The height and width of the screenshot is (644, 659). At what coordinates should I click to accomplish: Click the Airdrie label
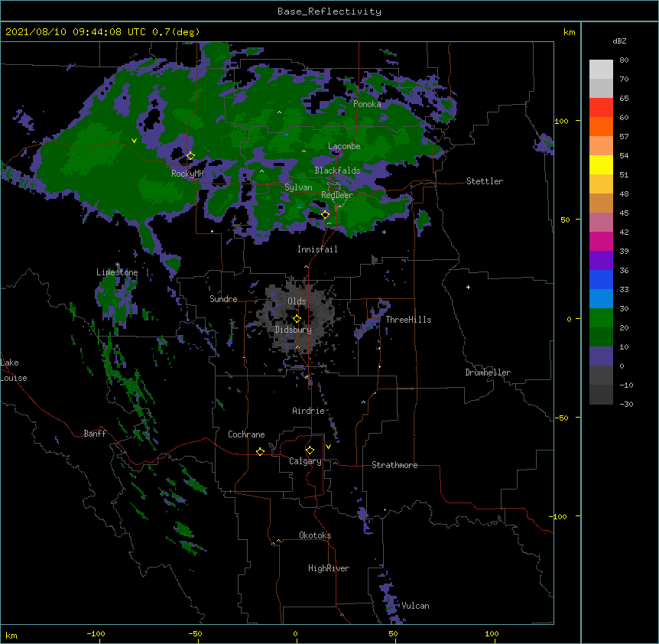pyautogui.click(x=309, y=411)
